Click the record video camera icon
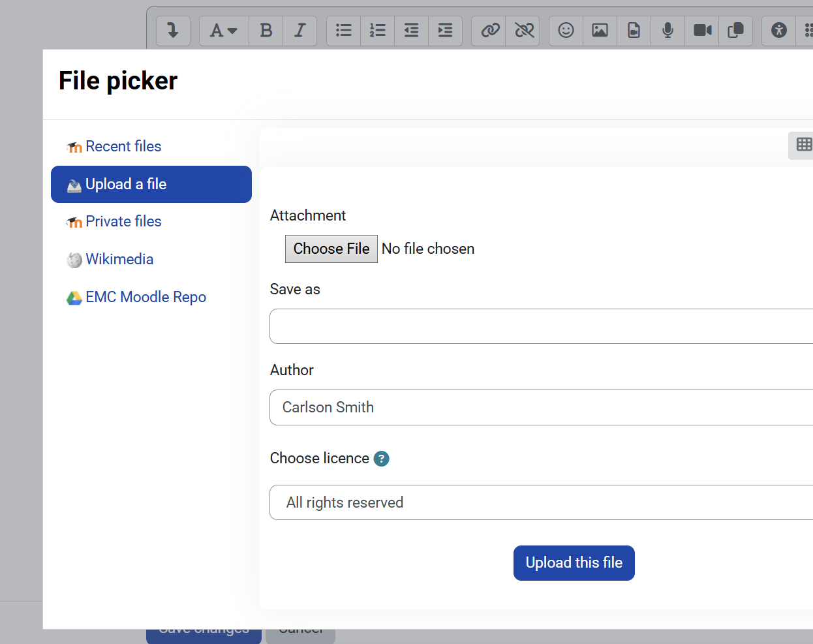 click(x=702, y=31)
